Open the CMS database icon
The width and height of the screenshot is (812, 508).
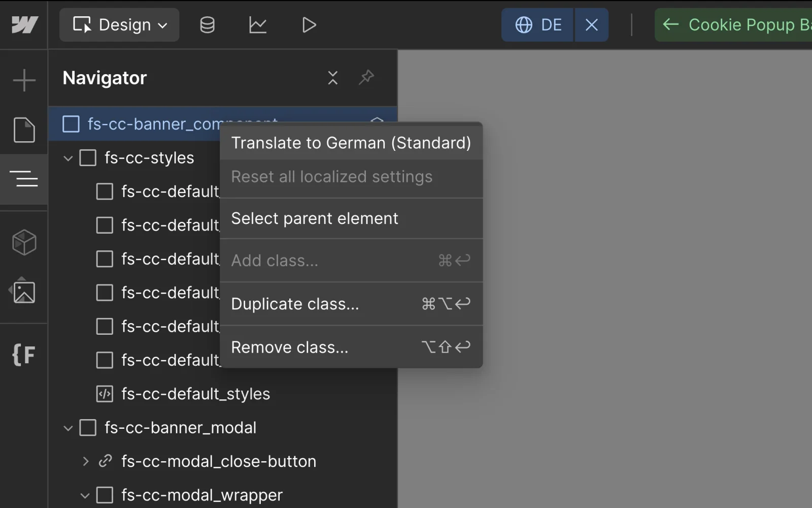coord(207,25)
